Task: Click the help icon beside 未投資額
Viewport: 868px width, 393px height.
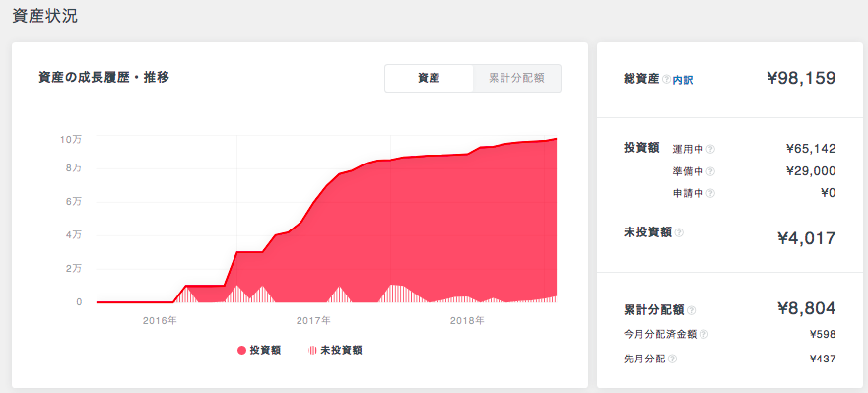Action: click(679, 233)
